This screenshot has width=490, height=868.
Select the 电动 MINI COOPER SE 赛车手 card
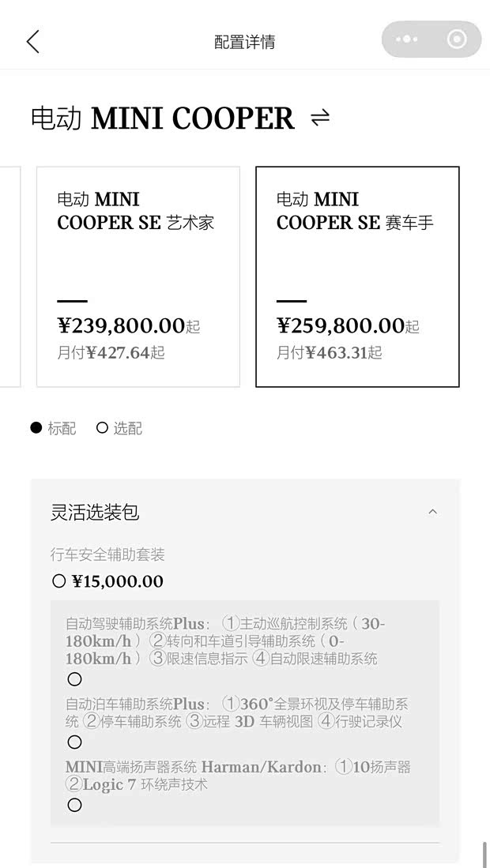pyautogui.click(x=357, y=274)
